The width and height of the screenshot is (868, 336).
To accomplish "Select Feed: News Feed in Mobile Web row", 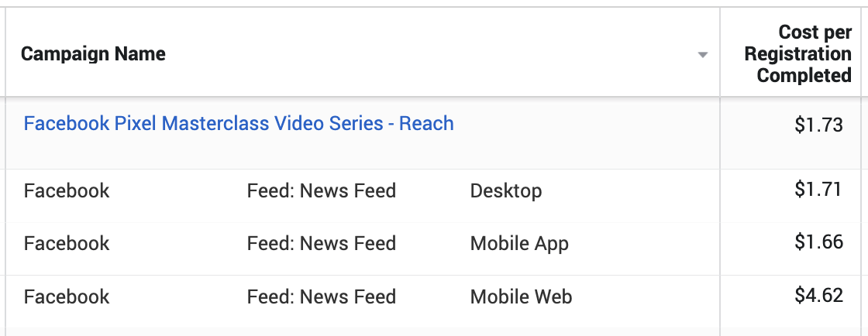I will [321, 297].
